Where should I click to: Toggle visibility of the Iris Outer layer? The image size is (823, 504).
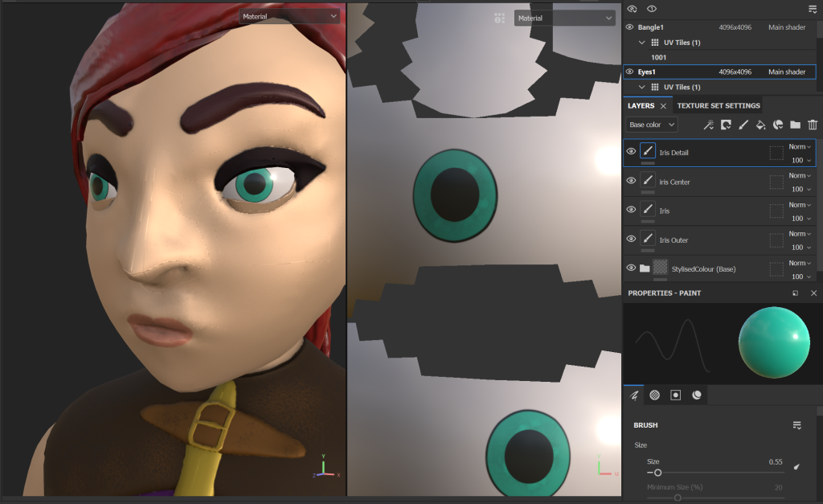(x=631, y=239)
